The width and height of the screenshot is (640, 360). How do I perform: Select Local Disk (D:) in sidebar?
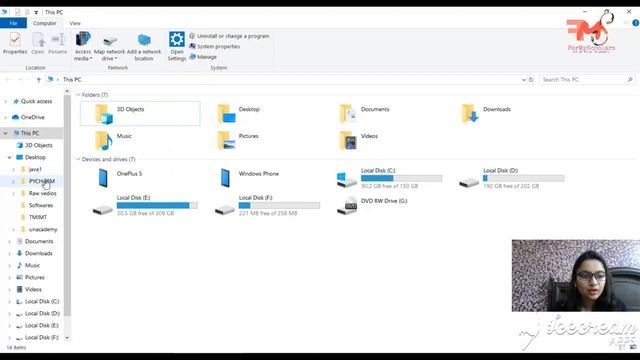(42, 313)
